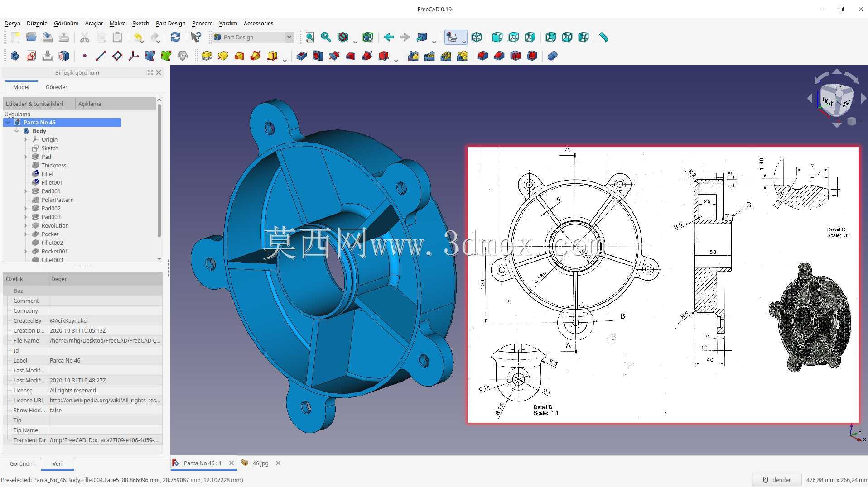
Task: Close the 46.jpg tab
Action: click(278, 463)
